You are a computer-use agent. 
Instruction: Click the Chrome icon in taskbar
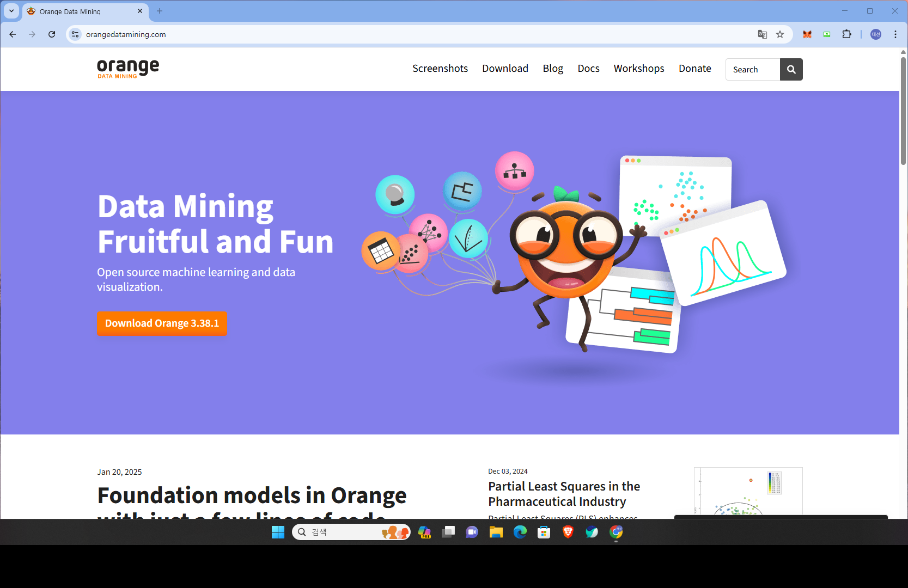[x=616, y=532]
